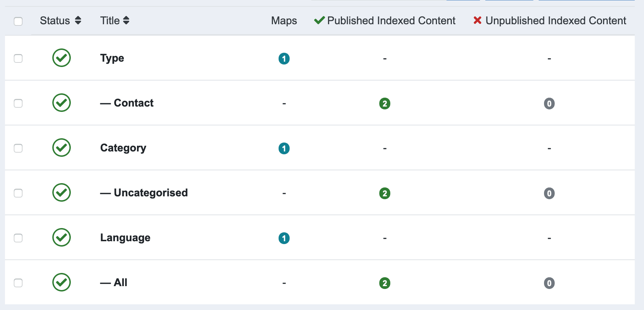Viewport: 644px width, 310px height.
Task: Sort the table by Title column
Action: click(115, 21)
